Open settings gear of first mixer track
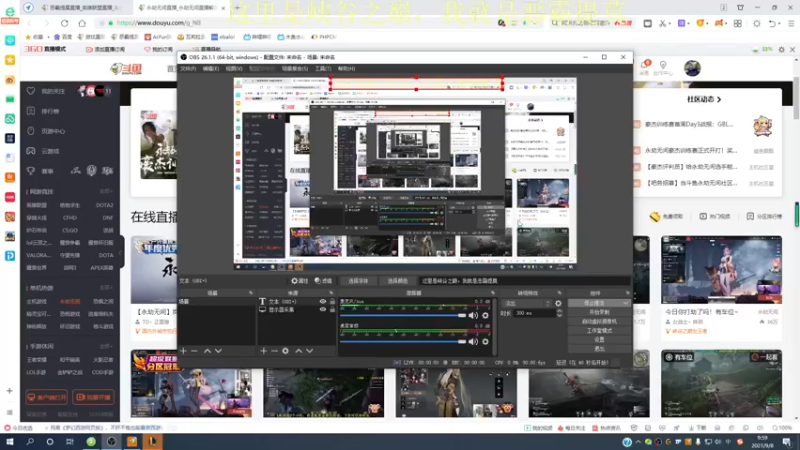 pyautogui.click(x=485, y=316)
